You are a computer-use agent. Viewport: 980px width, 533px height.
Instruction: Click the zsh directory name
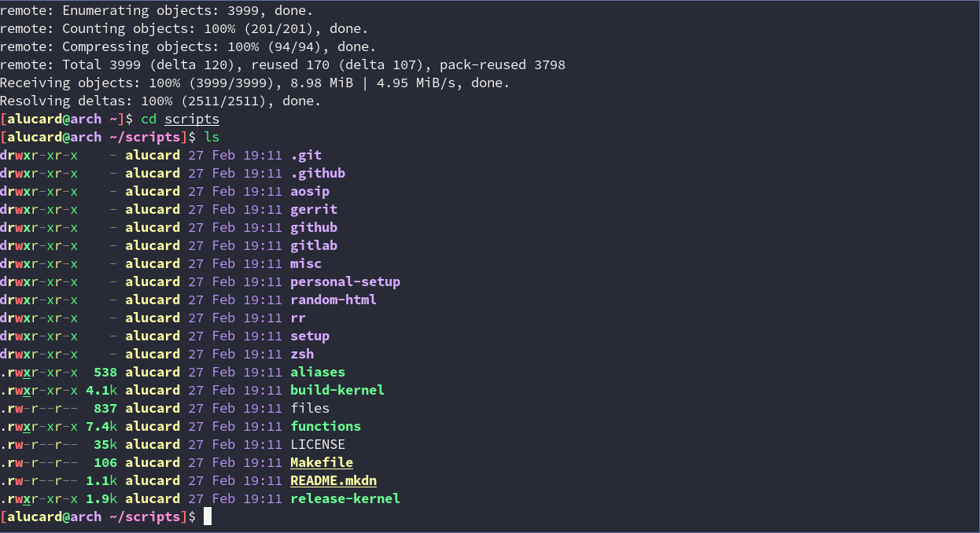(x=302, y=355)
